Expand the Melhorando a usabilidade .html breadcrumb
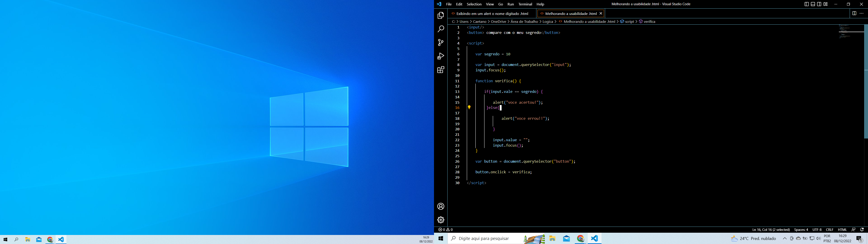This screenshot has width=868, height=244. [x=587, y=21]
